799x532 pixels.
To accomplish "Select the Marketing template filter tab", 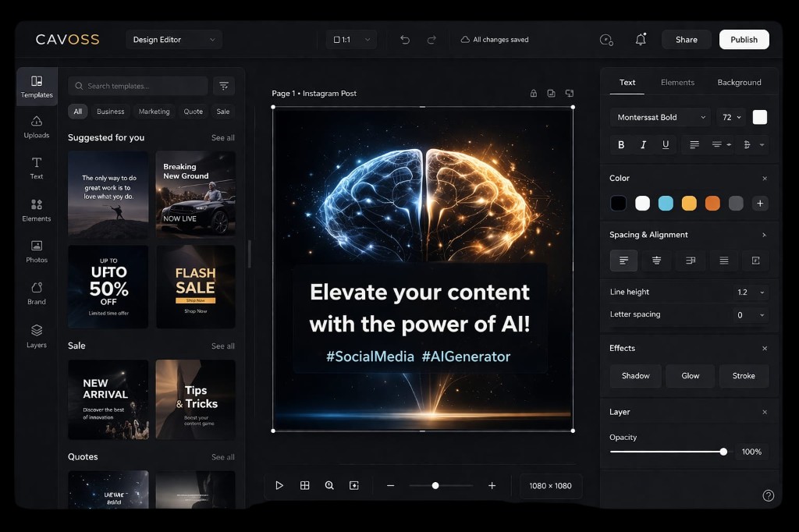I will click(153, 111).
